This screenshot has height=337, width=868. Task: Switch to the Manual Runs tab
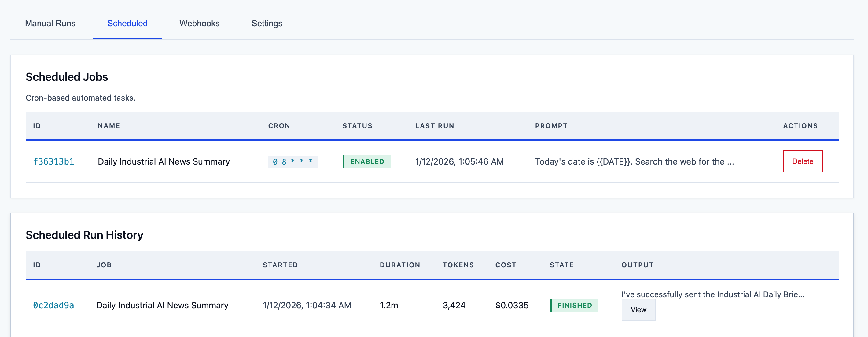[x=50, y=23]
